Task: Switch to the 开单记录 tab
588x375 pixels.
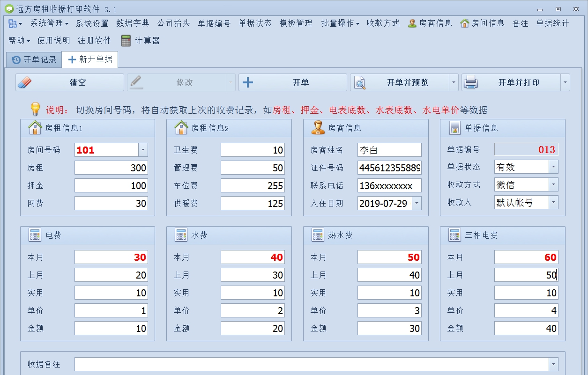Action: click(34, 59)
